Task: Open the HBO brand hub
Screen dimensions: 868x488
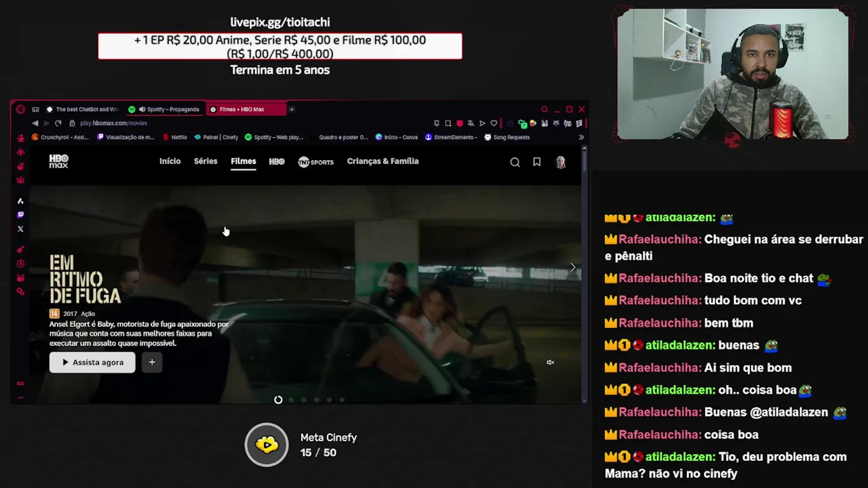Action: tap(277, 161)
